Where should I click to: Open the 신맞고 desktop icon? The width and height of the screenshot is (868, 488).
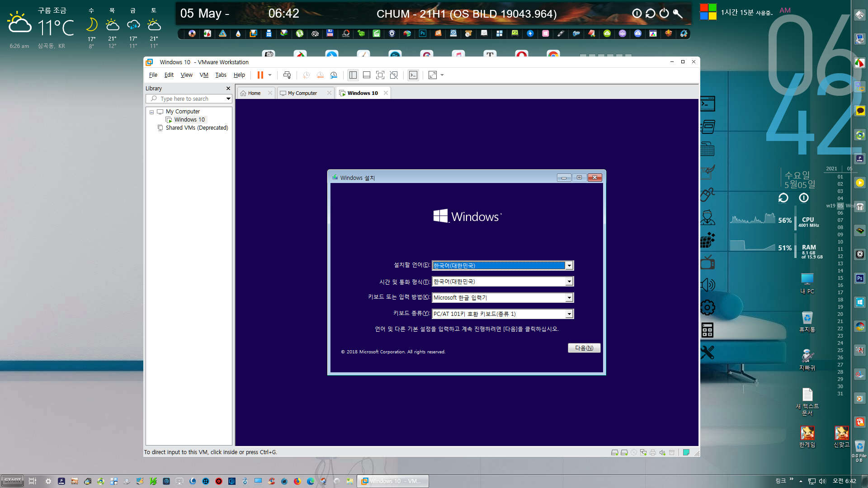click(x=841, y=436)
